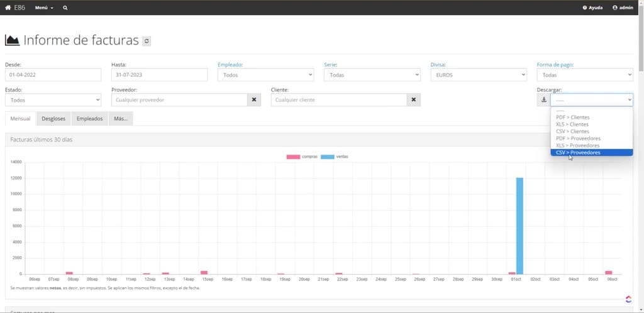Viewport: 644px width, 313px height.
Task: Choose PDF > Proveedores from the download list
Action: pos(592,138)
